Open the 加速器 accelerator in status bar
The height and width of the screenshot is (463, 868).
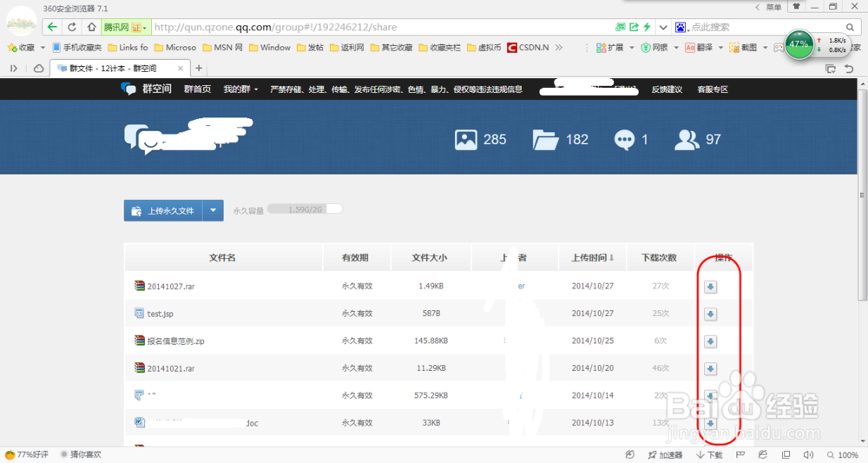coord(666,454)
